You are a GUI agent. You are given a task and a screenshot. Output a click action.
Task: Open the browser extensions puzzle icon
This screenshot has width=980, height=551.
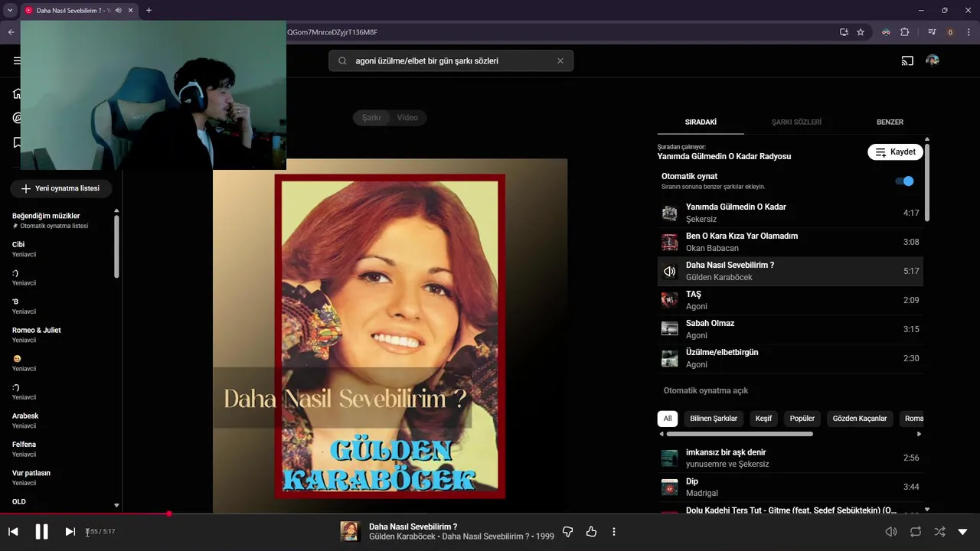click(905, 32)
